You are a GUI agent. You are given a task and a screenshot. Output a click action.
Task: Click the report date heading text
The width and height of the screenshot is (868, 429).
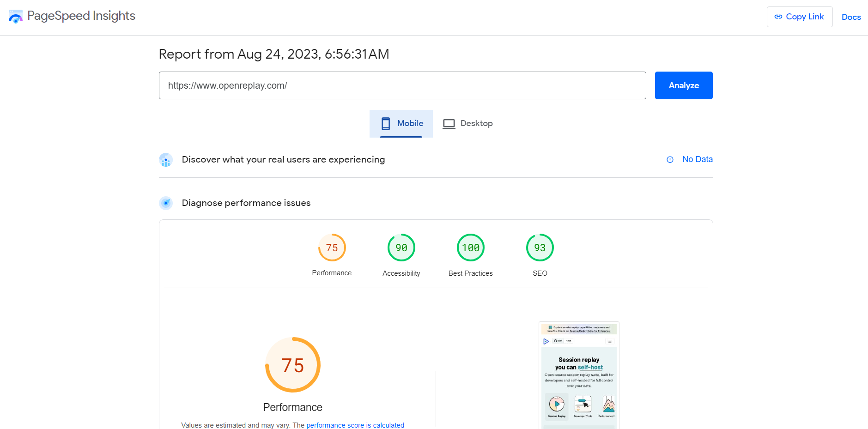pyautogui.click(x=274, y=54)
